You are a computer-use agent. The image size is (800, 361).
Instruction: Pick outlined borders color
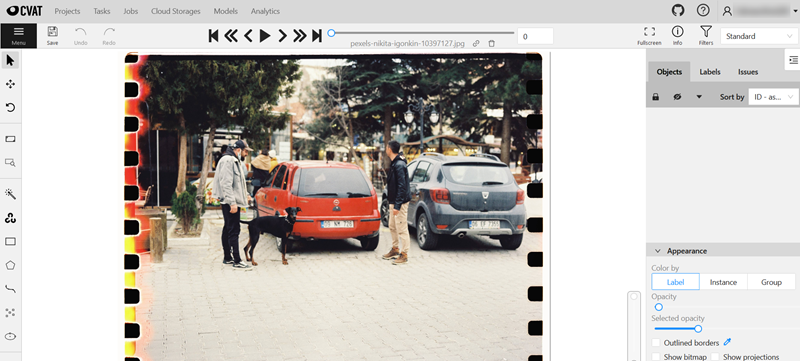click(x=728, y=342)
